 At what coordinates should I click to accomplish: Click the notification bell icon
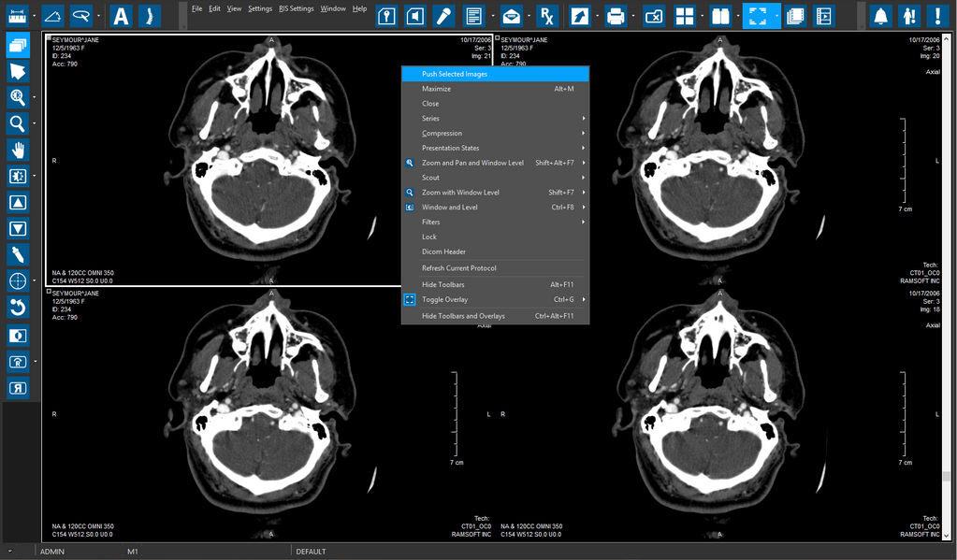point(880,16)
